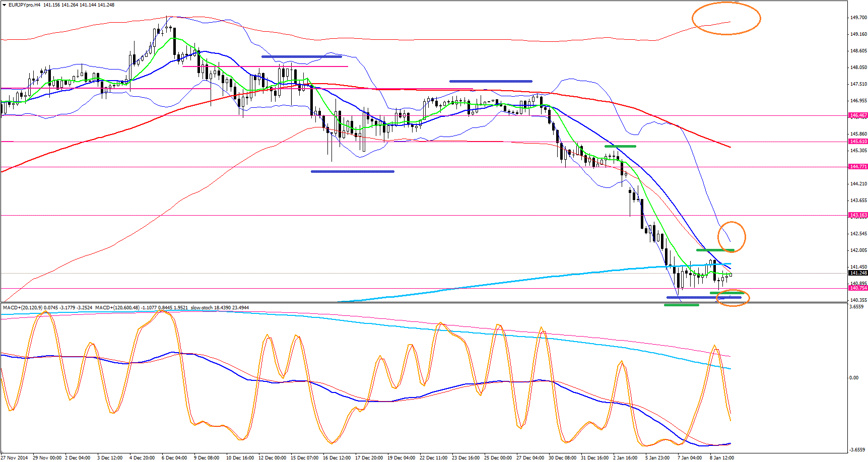Viewport: 868px width, 462px height.
Task: Select blue support bar below 16 Dec candles
Action: (352, 171)
